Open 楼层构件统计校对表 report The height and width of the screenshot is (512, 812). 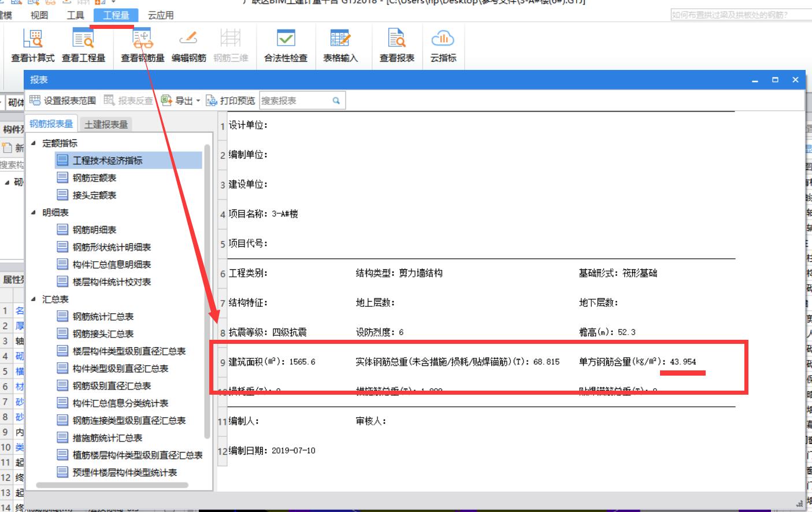(x=104, y=281)
